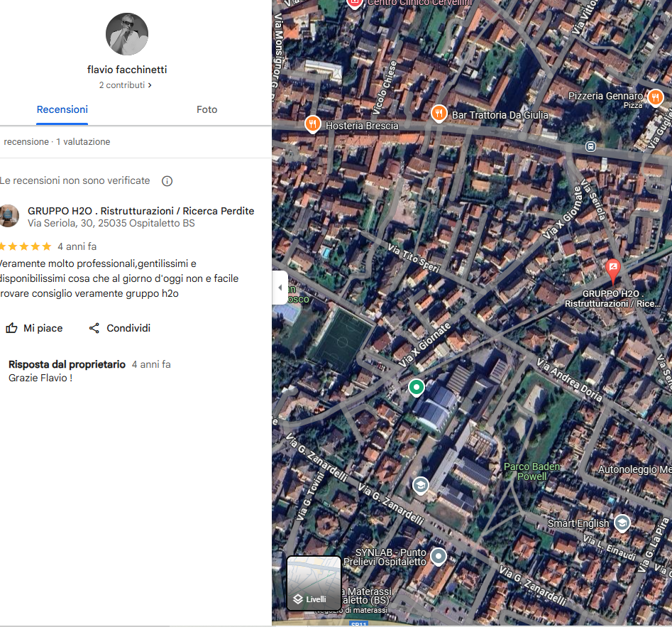Screen dimensions: 672x627
Task: Open the Hosteria Brescia restaurant pin
Action: pos(312,124)
